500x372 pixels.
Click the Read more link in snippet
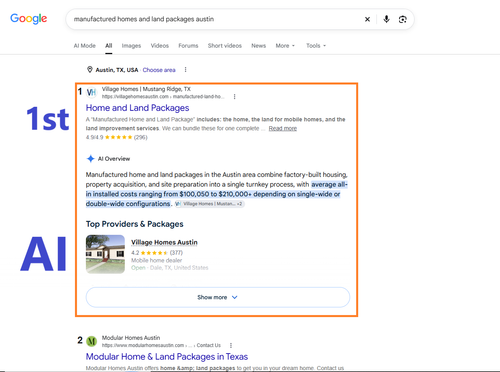pyautogui.click(x=283, y=128)
